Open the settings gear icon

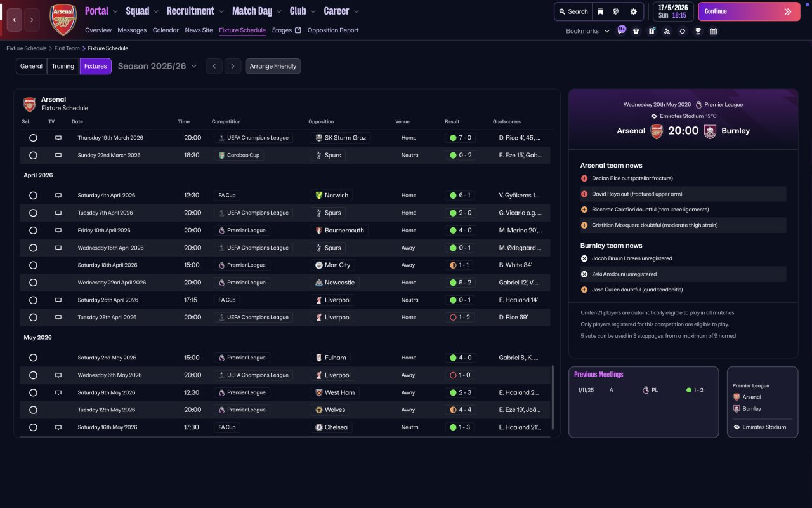(633, 11)
